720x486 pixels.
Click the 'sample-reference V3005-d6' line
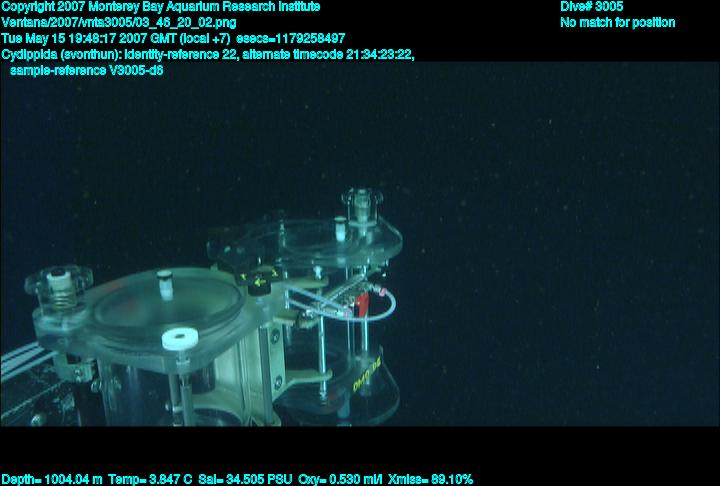(x=86, y=71)
